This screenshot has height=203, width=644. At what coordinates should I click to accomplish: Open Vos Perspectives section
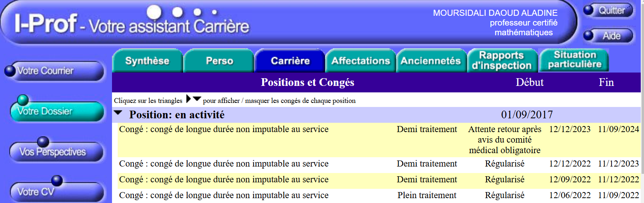[x=56, y=152]
